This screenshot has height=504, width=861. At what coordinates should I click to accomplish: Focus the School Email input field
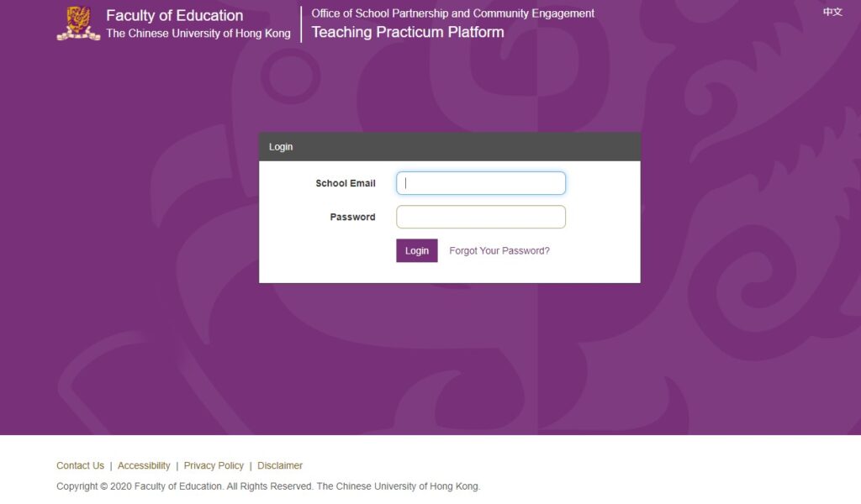[481, 183]
